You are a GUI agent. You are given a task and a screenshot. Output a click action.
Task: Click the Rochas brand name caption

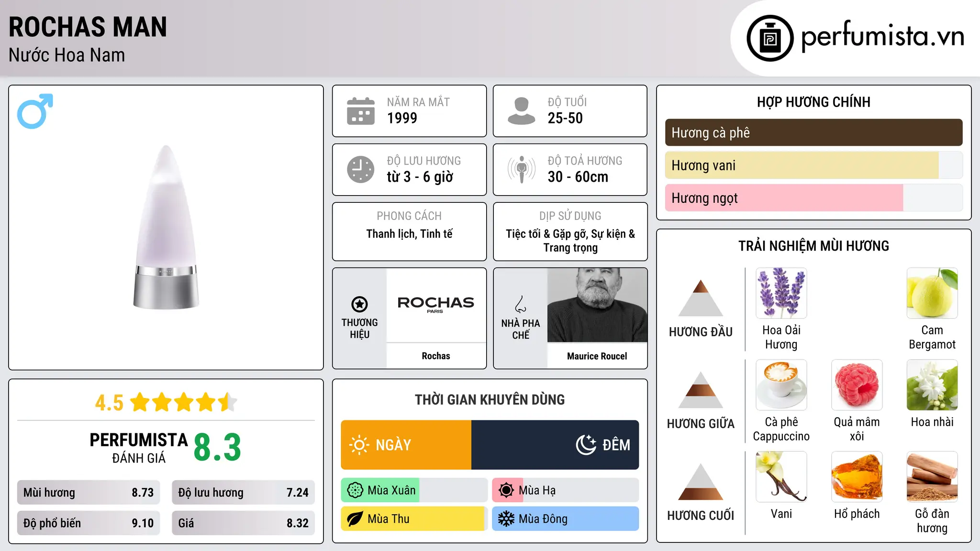pyautogui.click(x=436, y=356)
